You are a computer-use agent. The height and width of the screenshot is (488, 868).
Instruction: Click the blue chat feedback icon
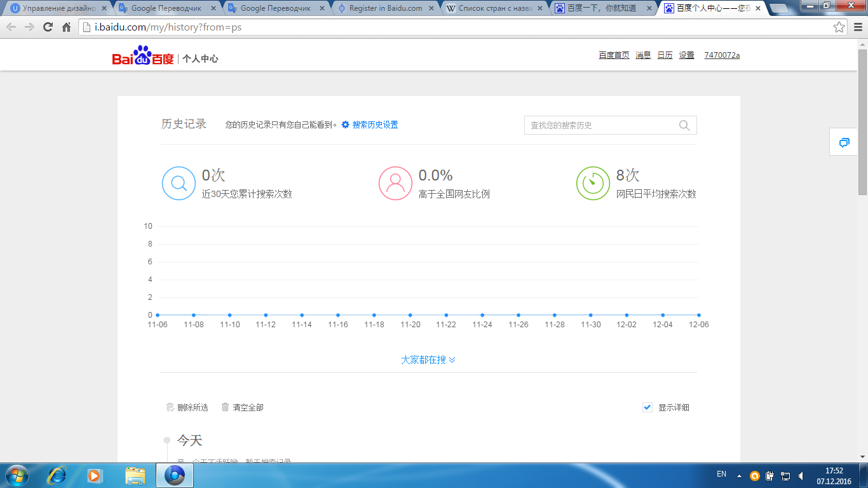click(844, 142)
